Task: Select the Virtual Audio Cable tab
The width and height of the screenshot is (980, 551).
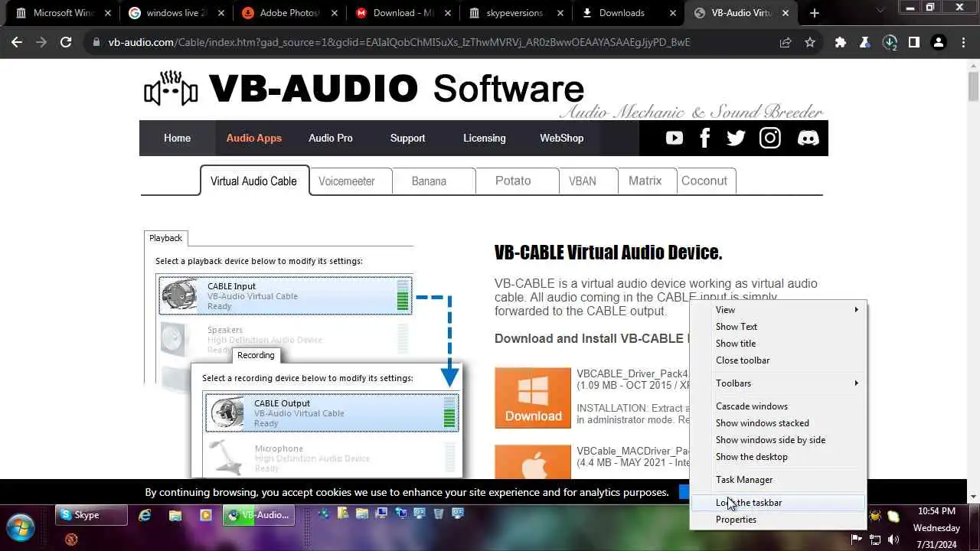Action: tap(254, 181)
